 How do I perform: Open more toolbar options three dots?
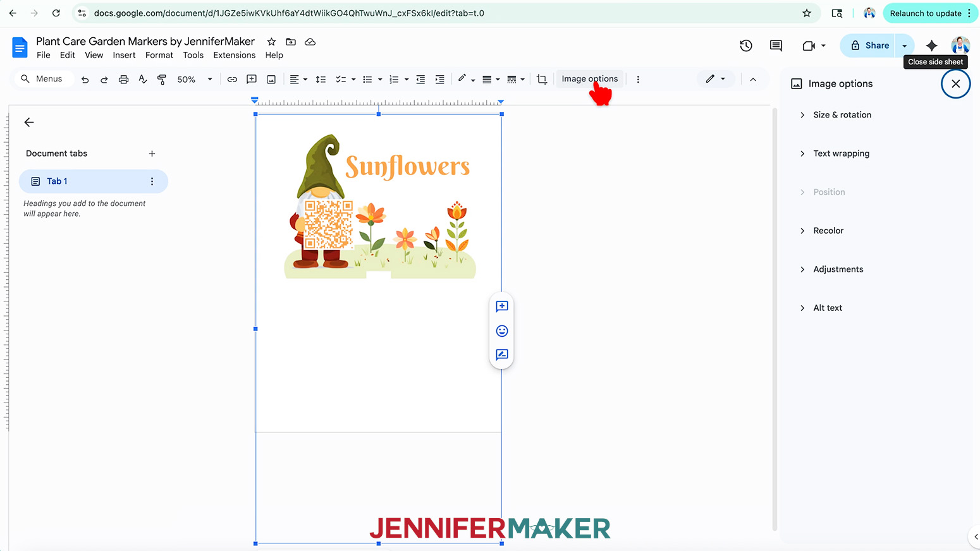coord(638,80)
